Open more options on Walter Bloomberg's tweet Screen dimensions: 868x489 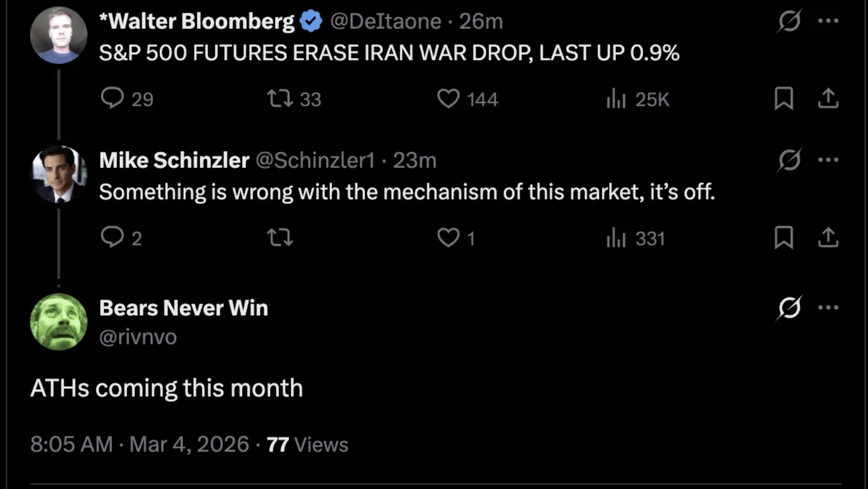pyautogui.click(x=828, y=21)
